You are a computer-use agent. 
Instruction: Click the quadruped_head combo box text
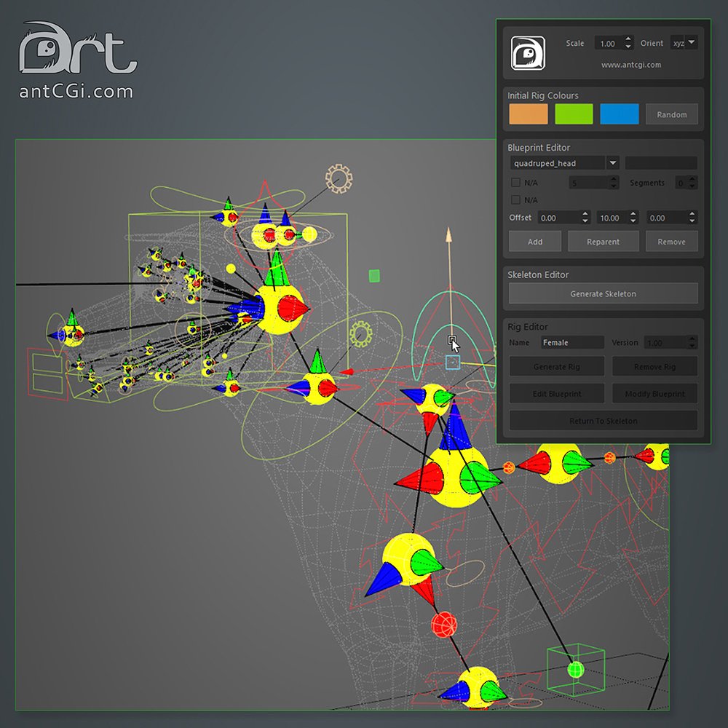545,163
